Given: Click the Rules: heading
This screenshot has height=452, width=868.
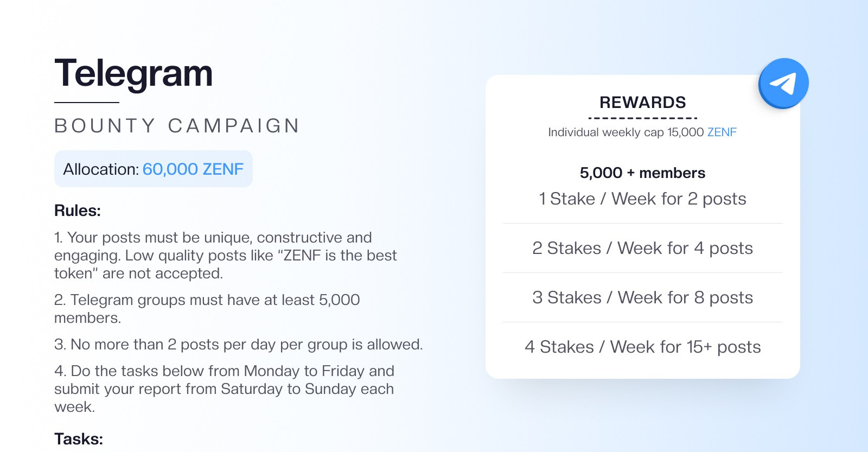Looking at the screenshot, I should [x=78, y=211].
